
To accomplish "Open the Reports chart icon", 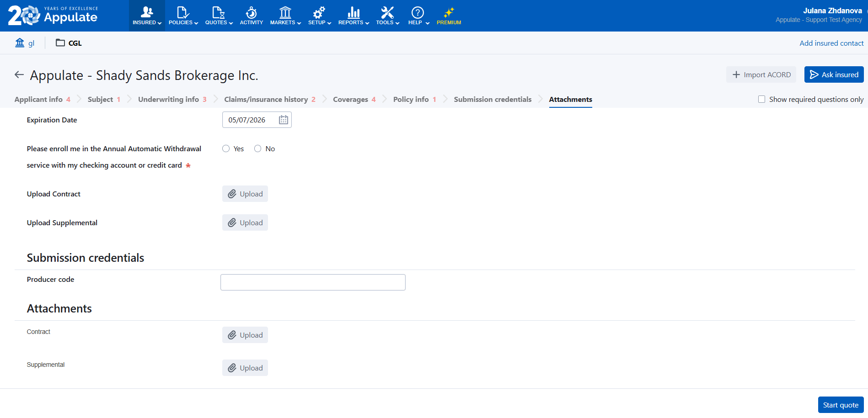I will 354,12.
